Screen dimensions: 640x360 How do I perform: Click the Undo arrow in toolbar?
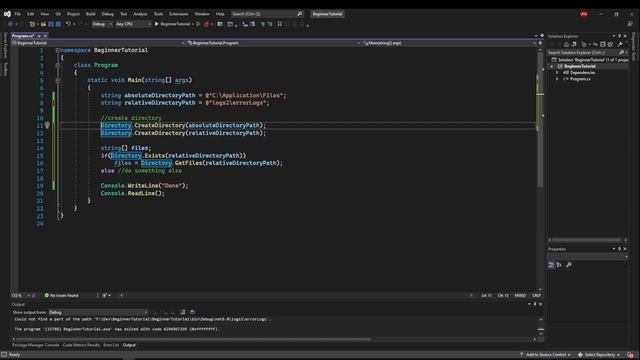68,24
